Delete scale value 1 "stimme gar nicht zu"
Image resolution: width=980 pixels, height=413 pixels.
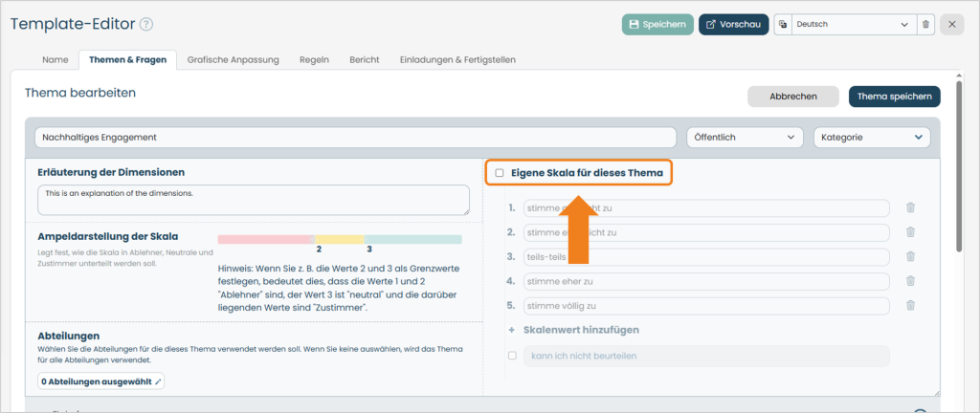pyautogui.click(x=911, y=207)
